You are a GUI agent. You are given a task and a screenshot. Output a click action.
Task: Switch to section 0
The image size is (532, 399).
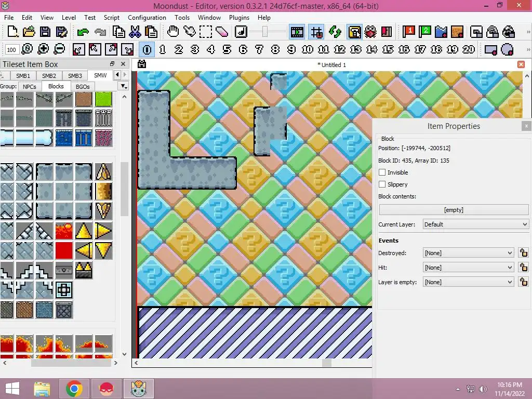[x=147, y=49]
